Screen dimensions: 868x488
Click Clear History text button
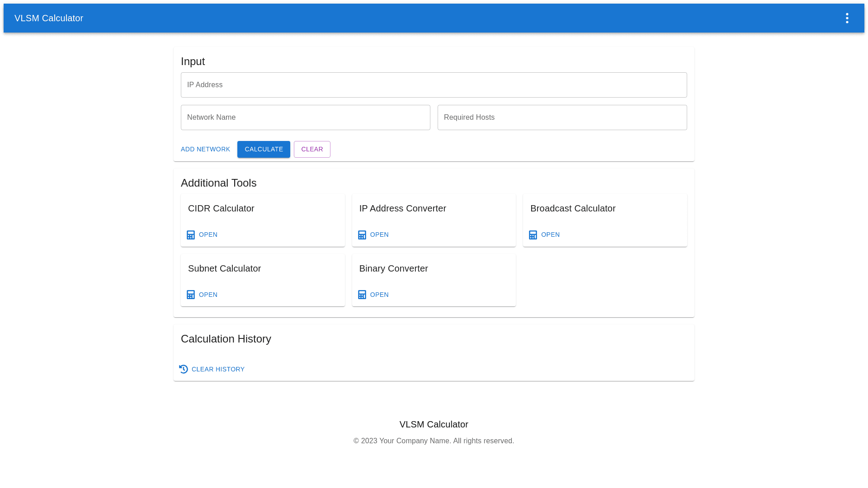(x=218, y=369)
